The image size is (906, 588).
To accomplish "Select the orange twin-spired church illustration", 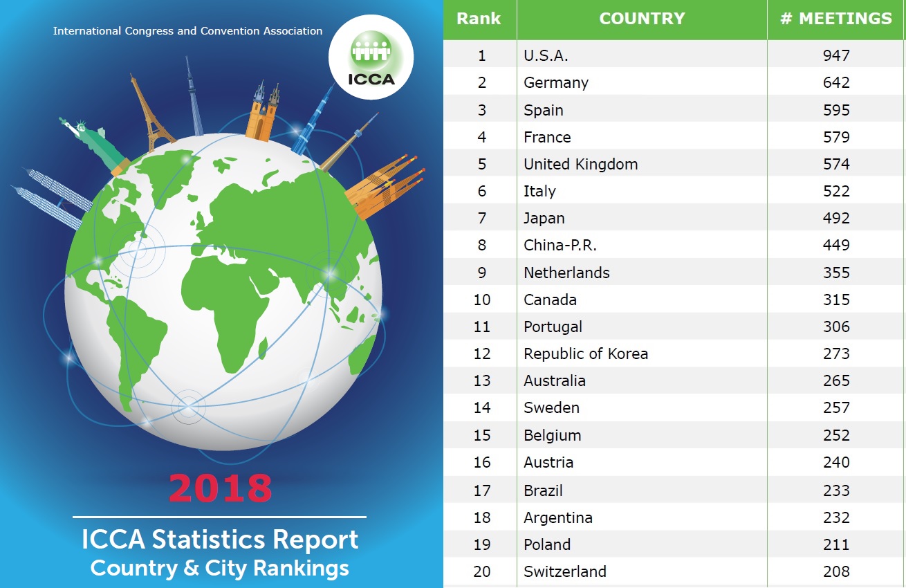I will [x=264, y=113].
